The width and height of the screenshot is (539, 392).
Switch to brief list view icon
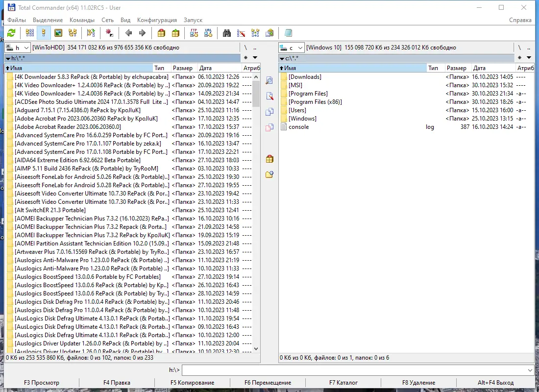tap(30, 33)
